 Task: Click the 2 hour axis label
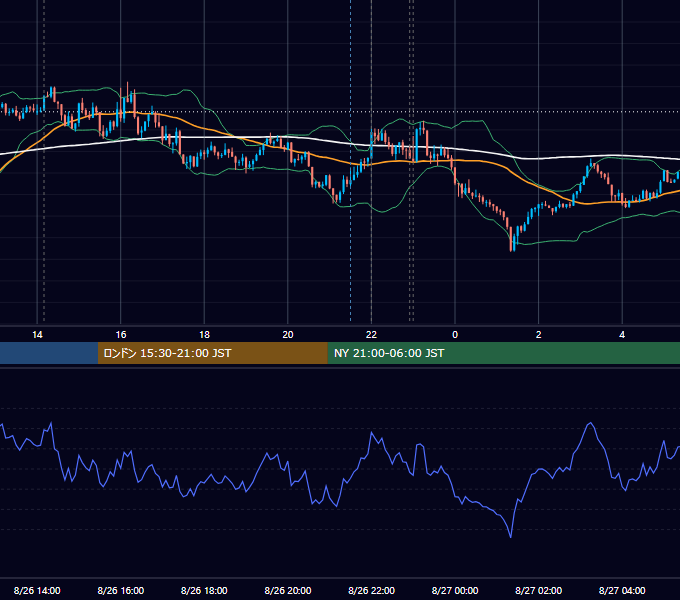[539, 335]
